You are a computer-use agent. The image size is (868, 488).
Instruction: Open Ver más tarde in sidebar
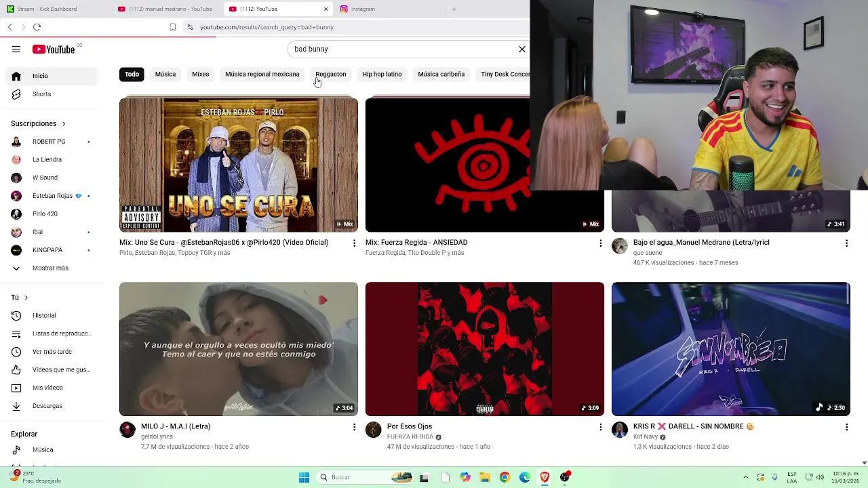click(x=53, y=352)
